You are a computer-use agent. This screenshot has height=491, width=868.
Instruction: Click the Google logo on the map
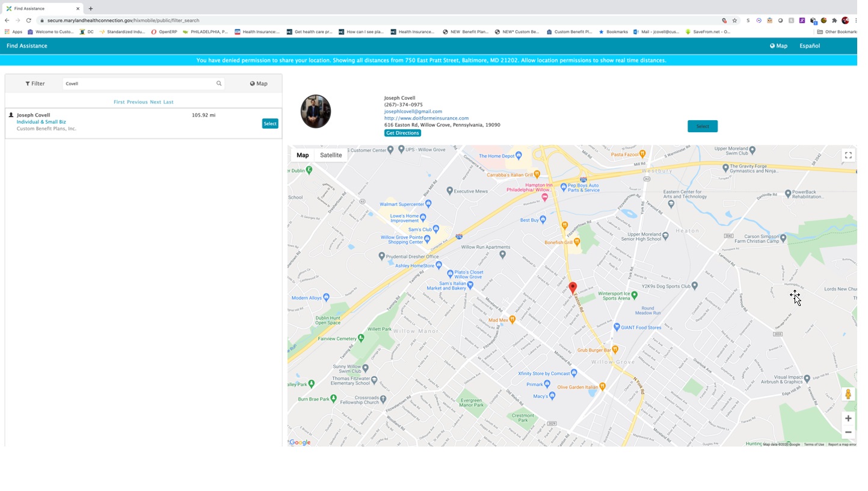[x=300, y=442]
